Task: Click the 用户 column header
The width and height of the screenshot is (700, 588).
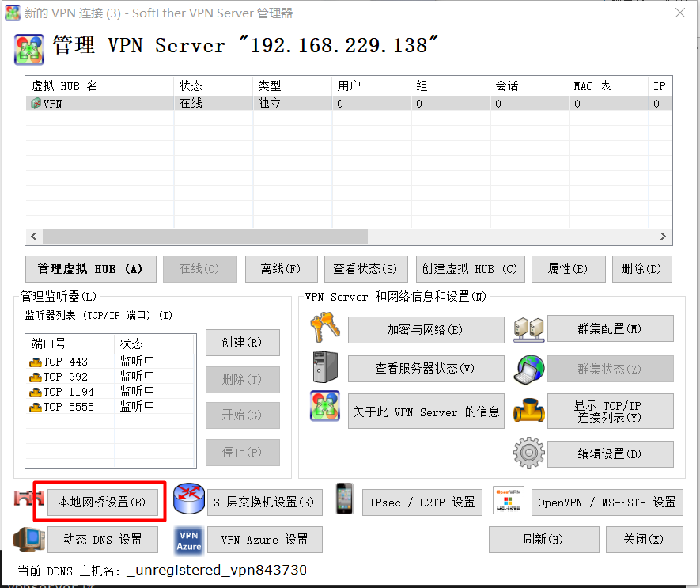Action: 372,85
